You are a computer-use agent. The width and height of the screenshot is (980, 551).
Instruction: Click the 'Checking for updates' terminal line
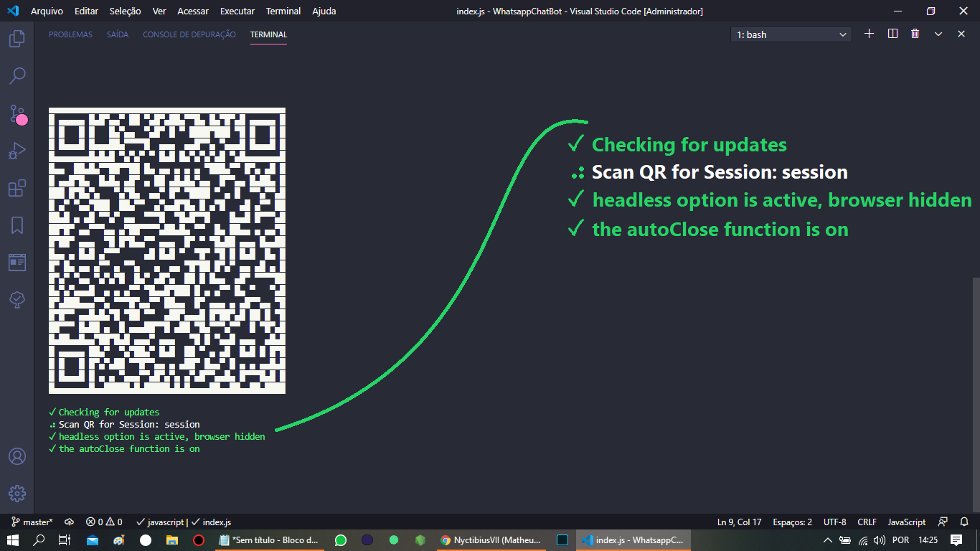(104, 412)
